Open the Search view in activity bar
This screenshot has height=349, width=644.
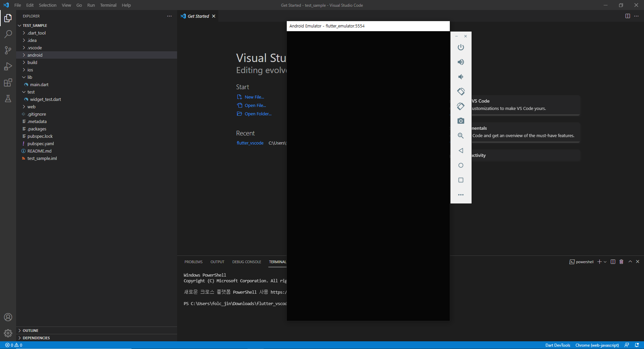[8, 34]
